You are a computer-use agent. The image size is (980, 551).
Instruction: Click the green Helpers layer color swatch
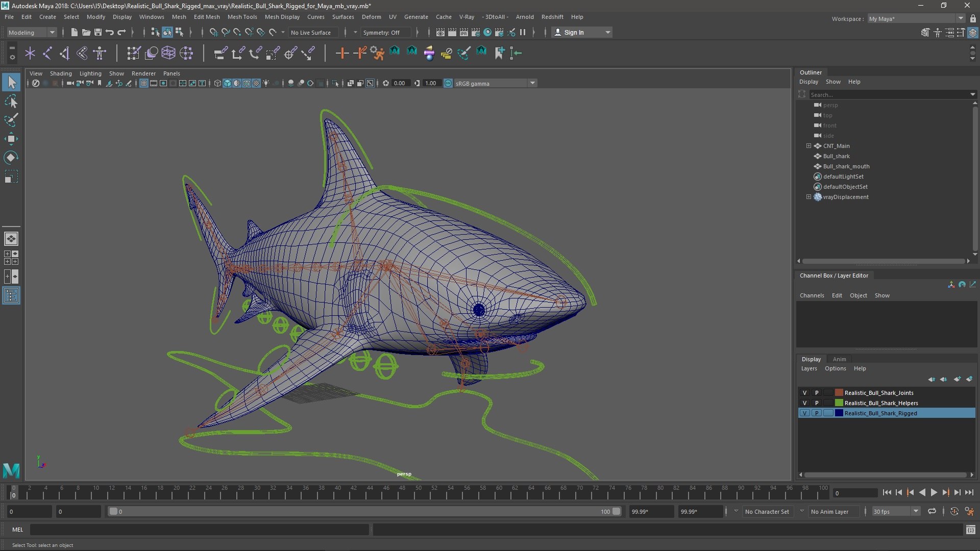[x=839, y=403]
